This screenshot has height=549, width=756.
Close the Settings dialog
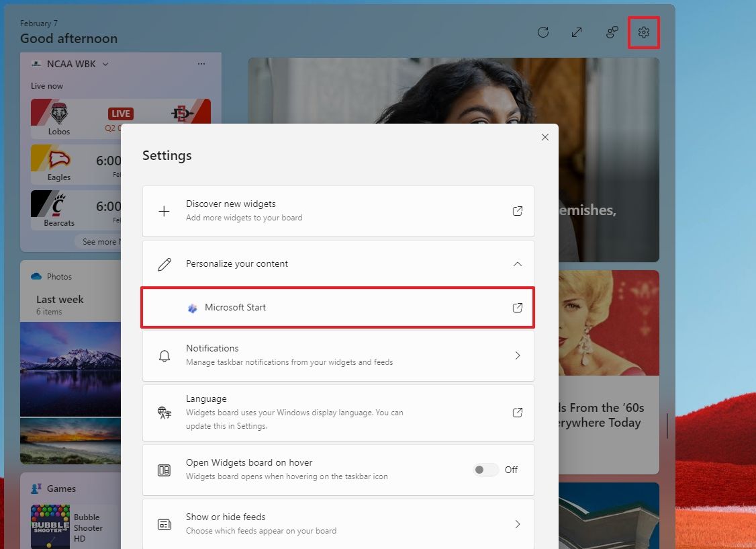click(x=545, y=137)
